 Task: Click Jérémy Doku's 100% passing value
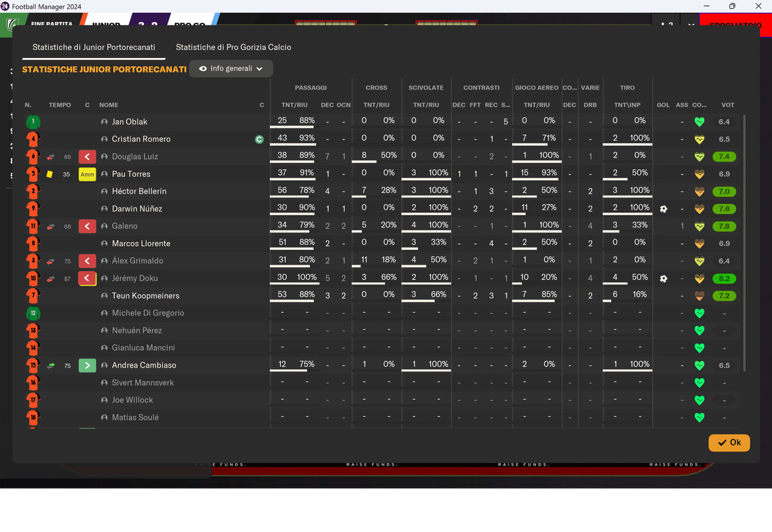click(307, 277)
